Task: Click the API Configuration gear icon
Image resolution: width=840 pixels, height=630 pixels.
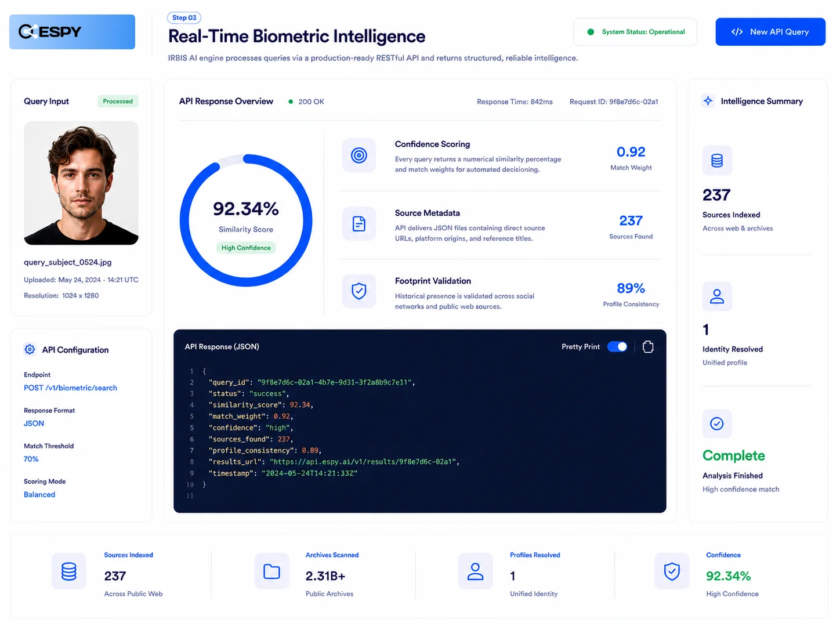Action: (x=30, y=349)
